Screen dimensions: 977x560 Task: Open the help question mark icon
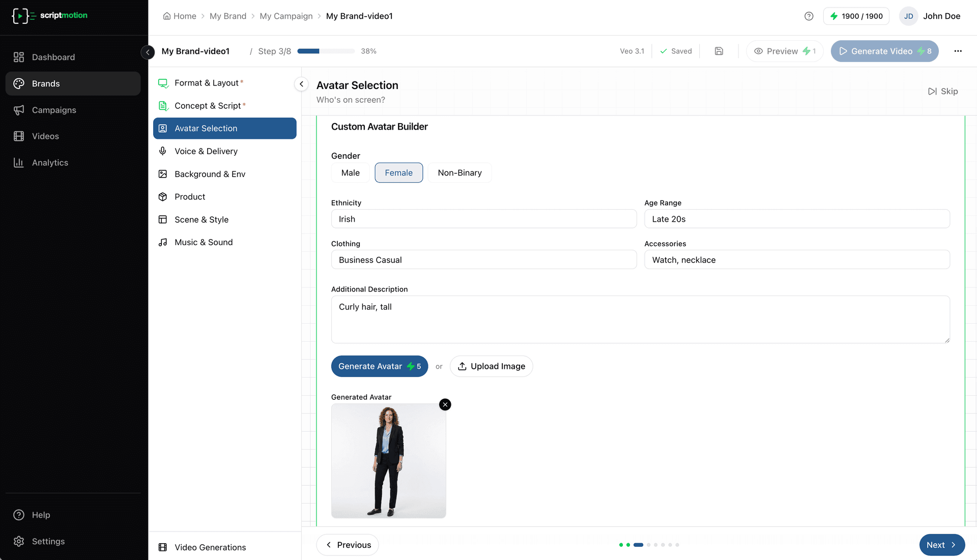pyautogui.click(x=809, y=16)
